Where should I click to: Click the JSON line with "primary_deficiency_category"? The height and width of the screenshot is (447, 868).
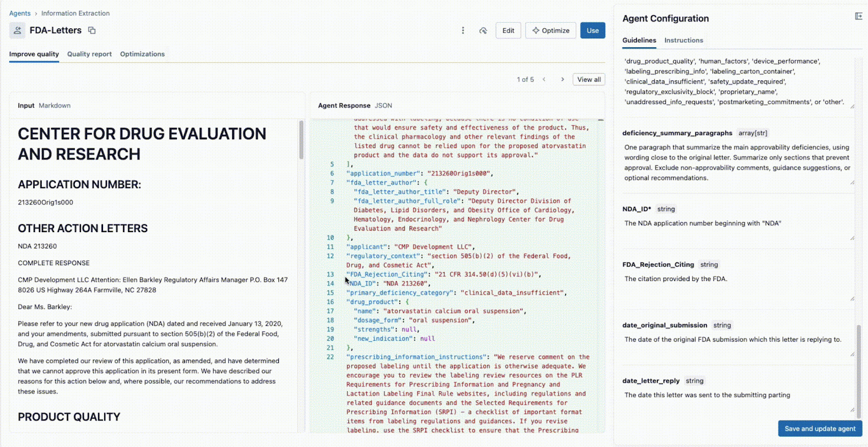(457, 293)
